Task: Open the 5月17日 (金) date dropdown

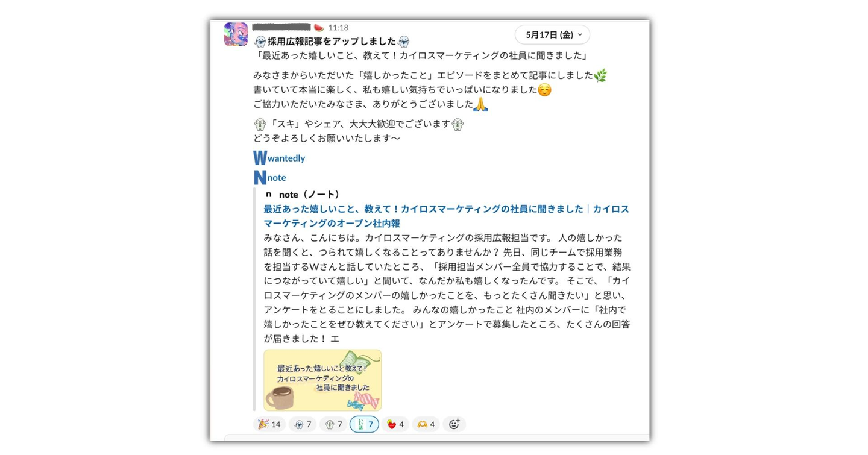Action: (x=552, y=35)
